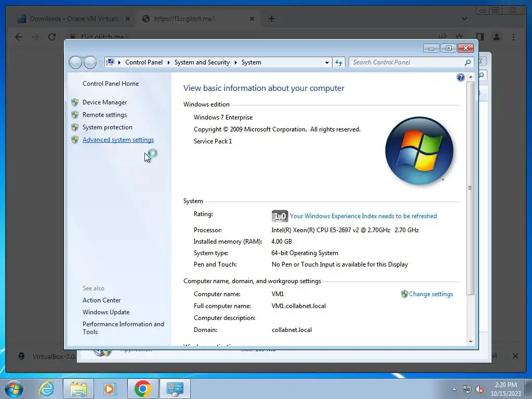
Task: Open Chrome profile icon
Action: tap(496, 37)
